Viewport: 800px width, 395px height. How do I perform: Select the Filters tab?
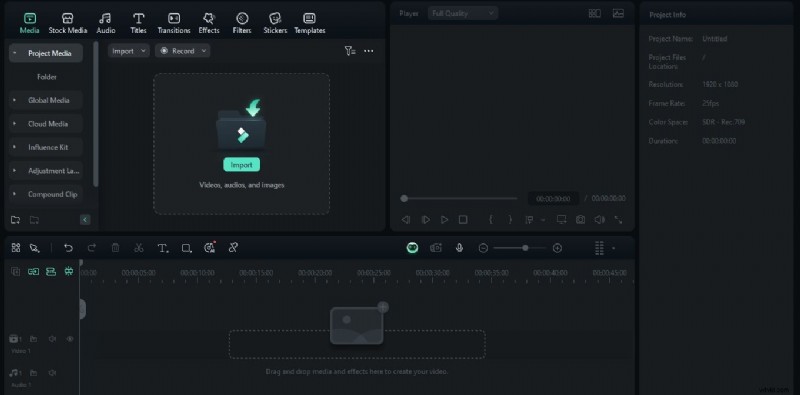(242, 23)
